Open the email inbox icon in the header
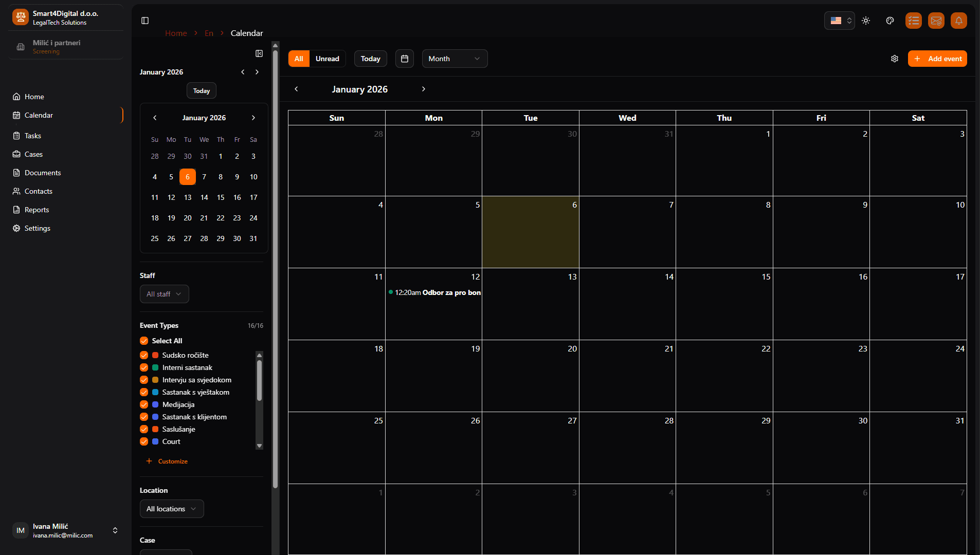980x555 pixels. [936, 21]
